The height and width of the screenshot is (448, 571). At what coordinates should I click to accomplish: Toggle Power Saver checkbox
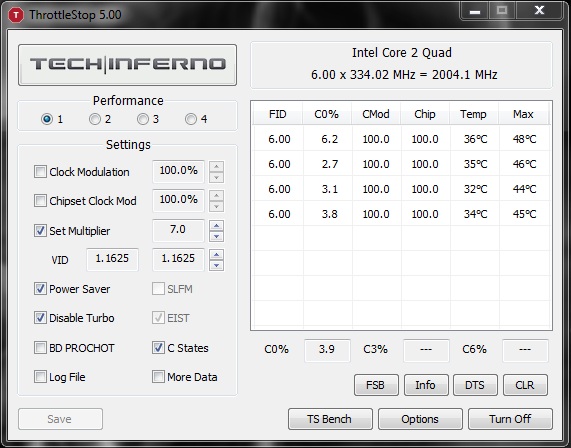40,289
